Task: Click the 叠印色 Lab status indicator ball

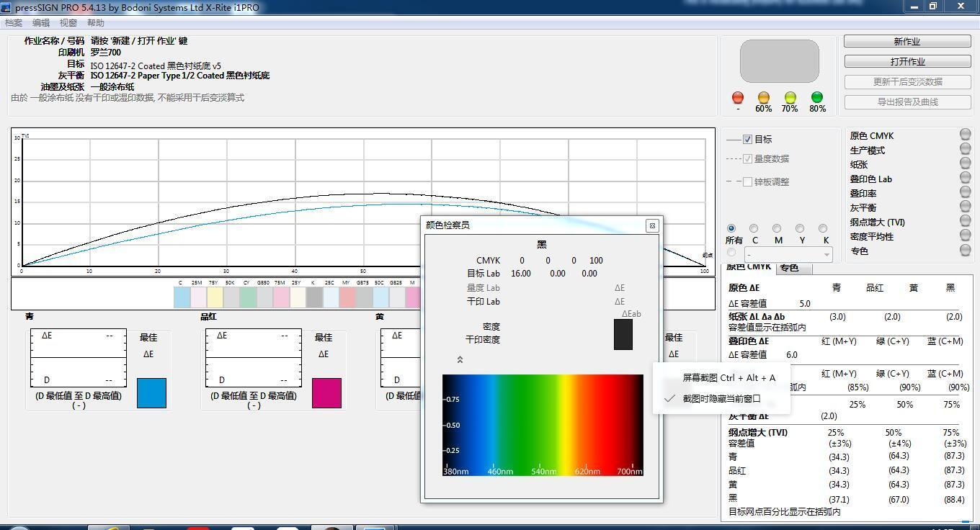Action: (965, 177)
